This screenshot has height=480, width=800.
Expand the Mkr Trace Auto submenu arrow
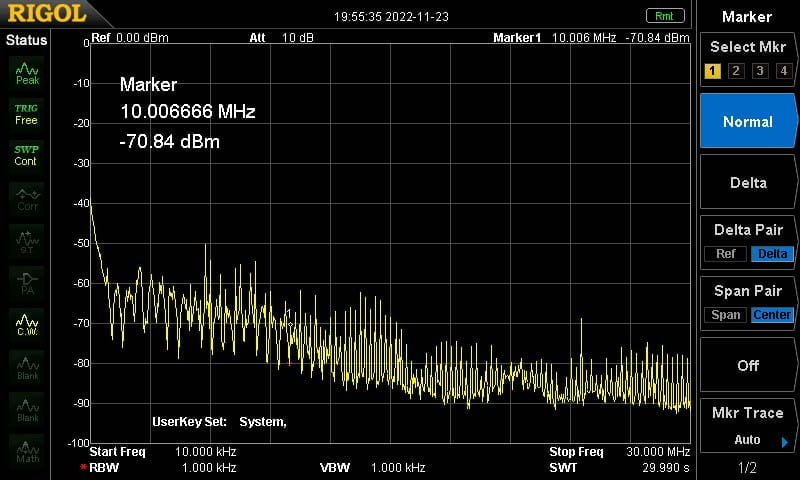tap(785, 441)
